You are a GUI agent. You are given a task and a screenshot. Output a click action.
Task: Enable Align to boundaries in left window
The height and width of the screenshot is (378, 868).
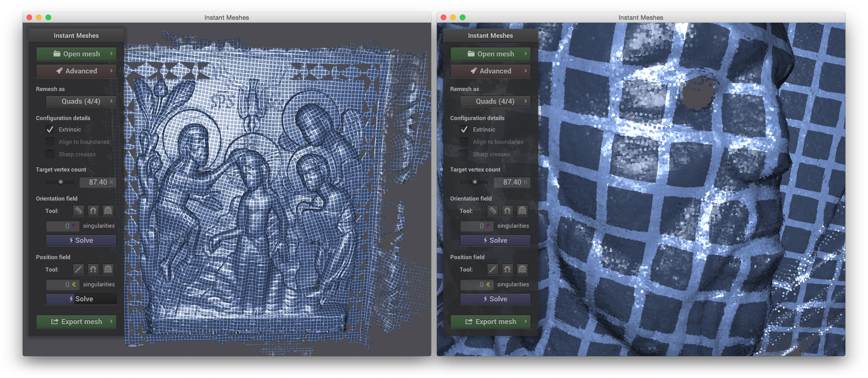pos(50,142)
